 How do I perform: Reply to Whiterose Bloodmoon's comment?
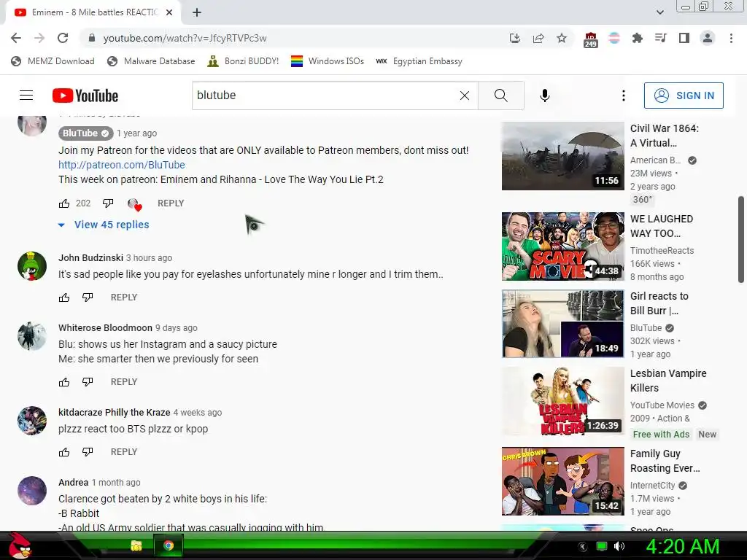click(x=124, y=382)
